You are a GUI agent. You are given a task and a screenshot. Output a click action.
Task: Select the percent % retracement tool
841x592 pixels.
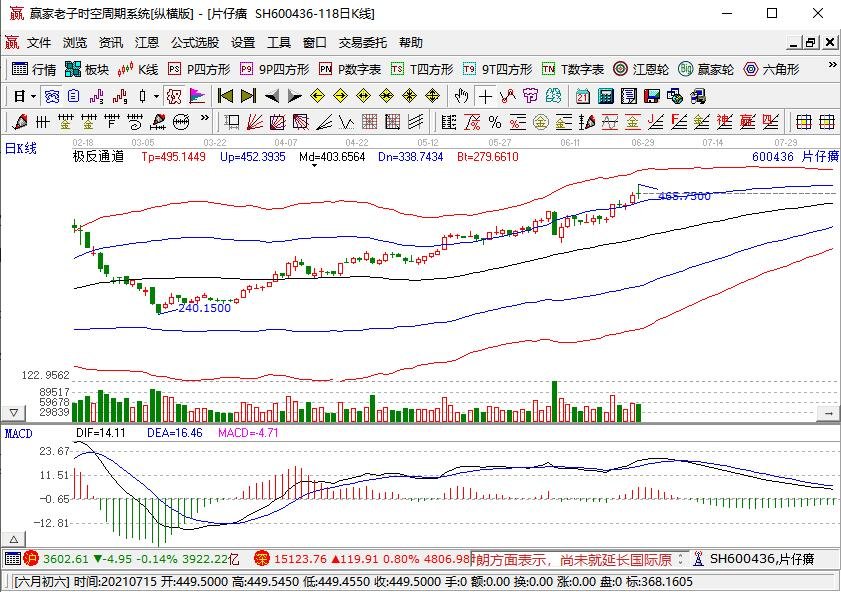[495, 122]
